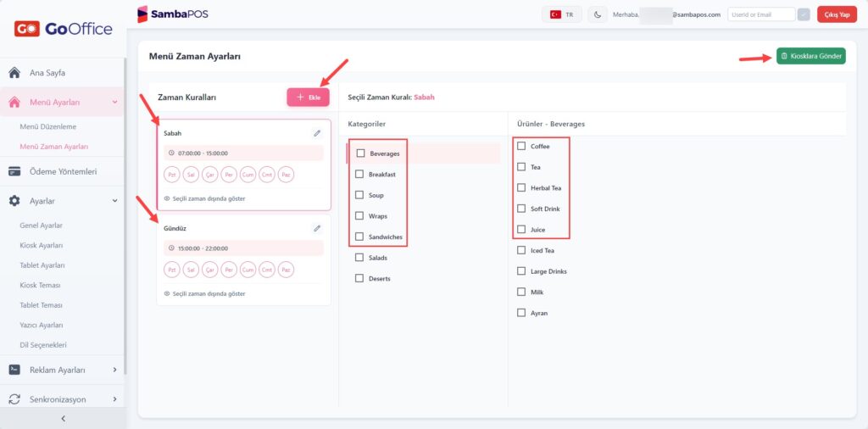Toggle the Pzt day chip in Sabah
868x429 pixels.
pos(172,175)
